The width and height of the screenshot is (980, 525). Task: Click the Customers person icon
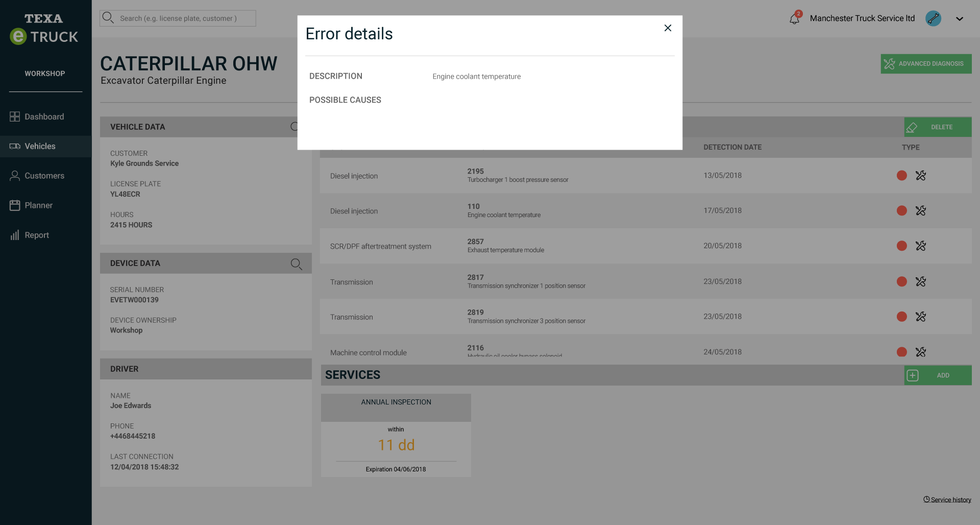click(15, 176)
